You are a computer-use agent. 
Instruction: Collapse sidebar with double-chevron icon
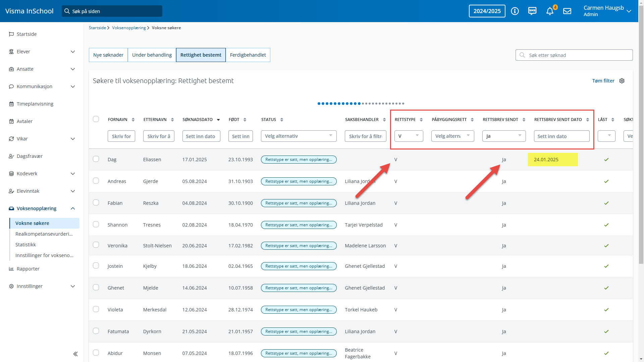(x=75, y=354)
